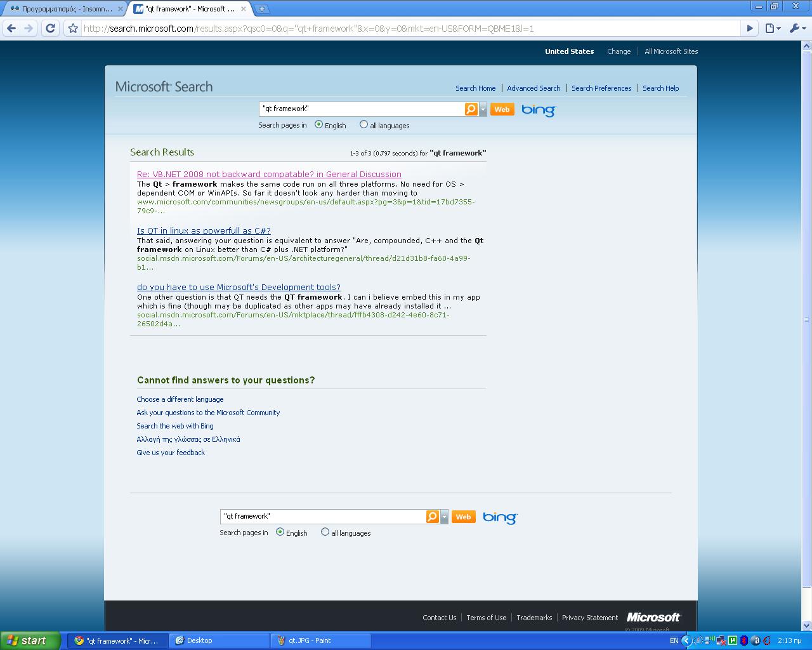Click the "qt framework" Chrome taskbar button

pos(119,640)
